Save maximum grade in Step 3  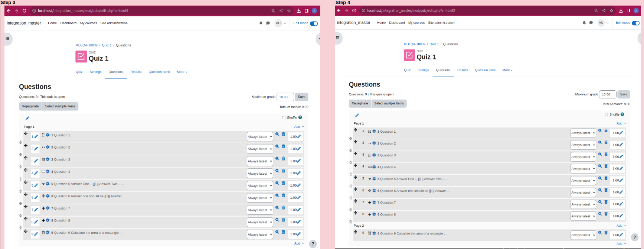[302, 97]
